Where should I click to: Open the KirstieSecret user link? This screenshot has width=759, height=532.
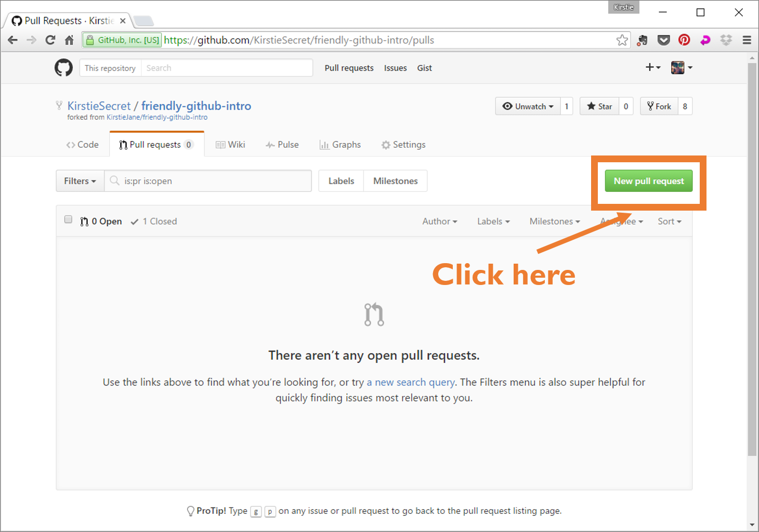tap(99, 106)
